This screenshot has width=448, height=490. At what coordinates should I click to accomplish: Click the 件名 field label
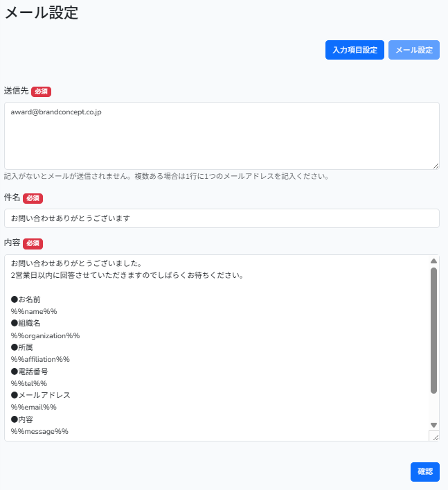pos(12,198)
